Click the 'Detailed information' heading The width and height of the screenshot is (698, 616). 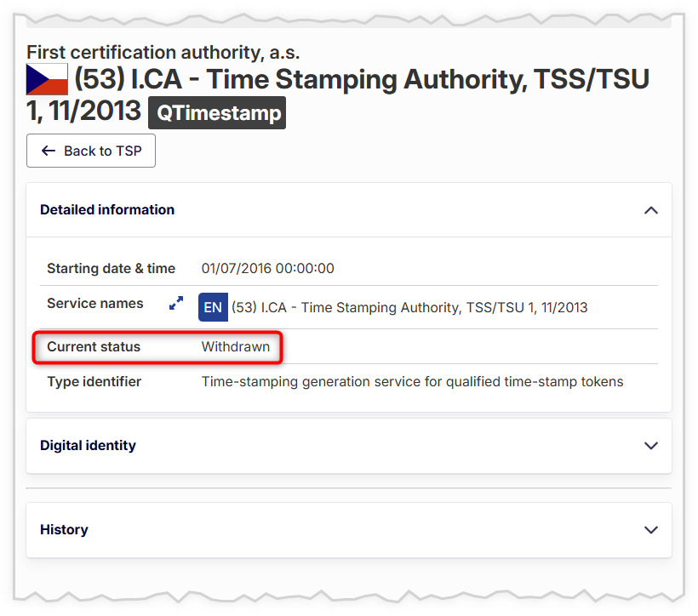click(107, 209)
